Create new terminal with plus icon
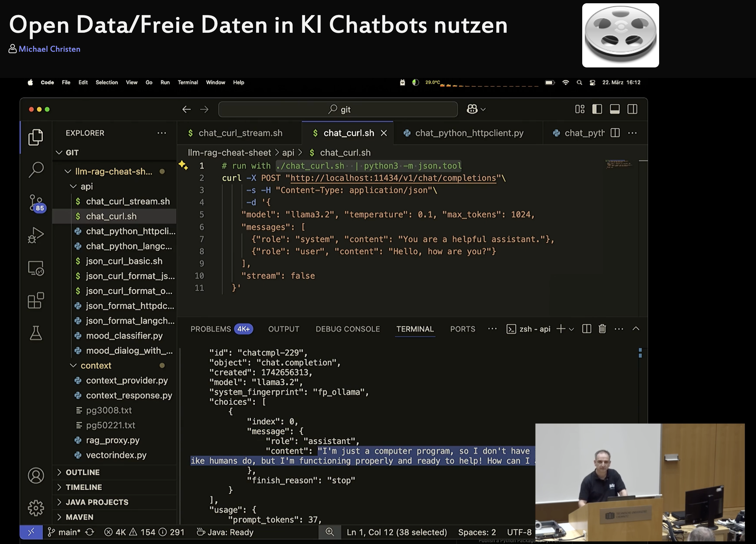Screen dimensions: 756x544 tap(561, 329)
